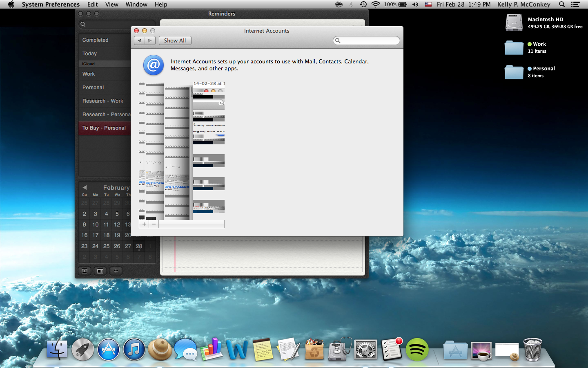Focus the Reminders search field
The height and width of the screenshot is (368, 588).
tap(117, 24)
